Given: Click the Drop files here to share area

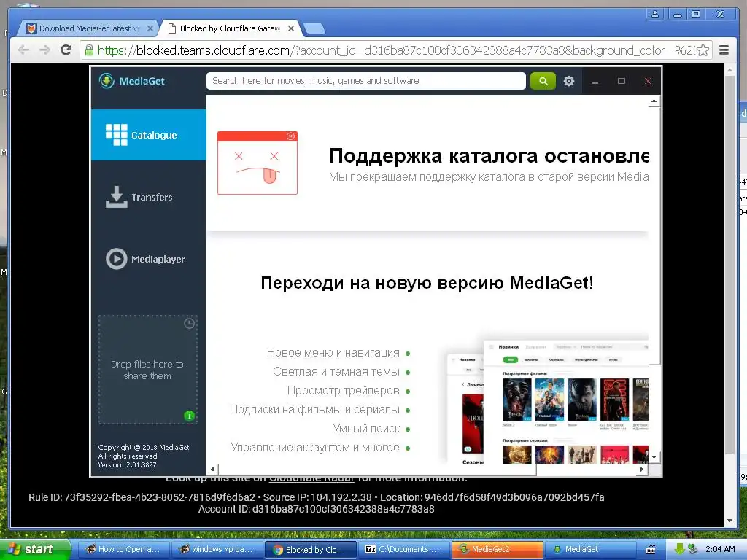Looking at the screenshot, I should pyautogui.click(x=147, y=370).
